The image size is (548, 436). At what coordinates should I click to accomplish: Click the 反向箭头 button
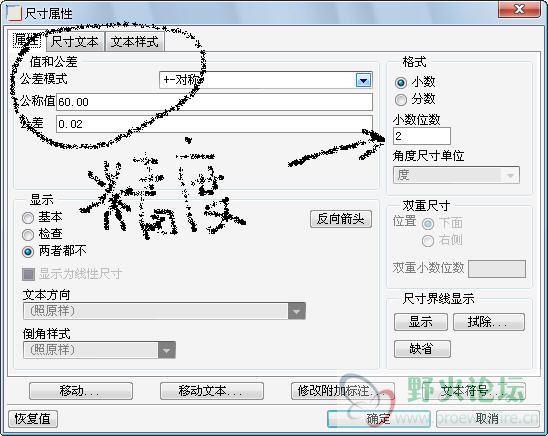341,219
